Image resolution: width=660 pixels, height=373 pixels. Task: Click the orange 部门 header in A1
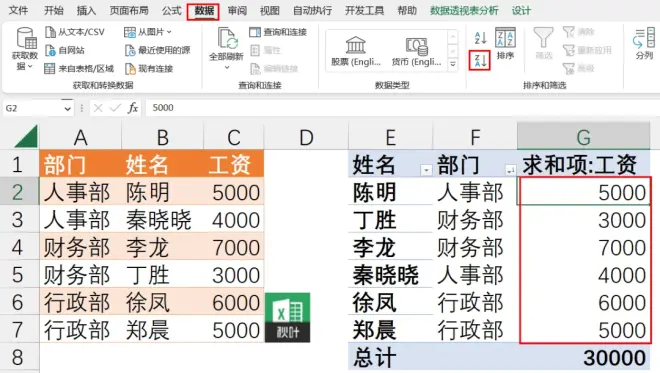click(80, 164)
